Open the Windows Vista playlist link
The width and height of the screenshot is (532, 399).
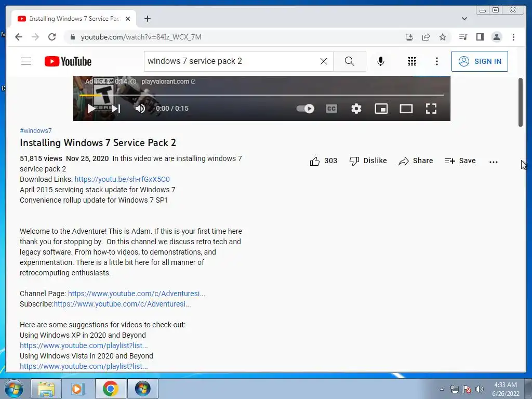(84, 366)
